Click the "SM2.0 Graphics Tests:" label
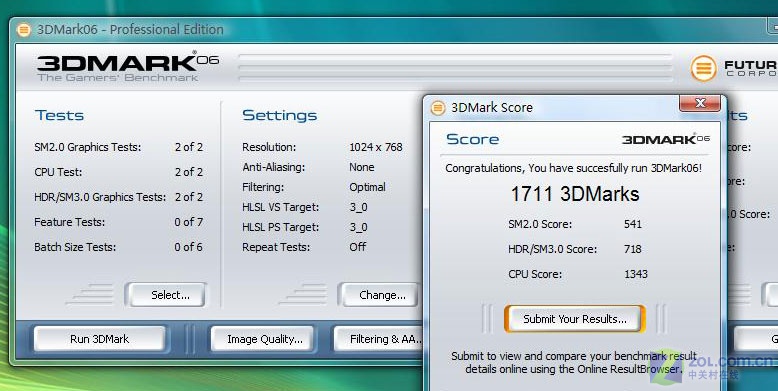This screenshot has height=391, width=778. click(87, 147)
